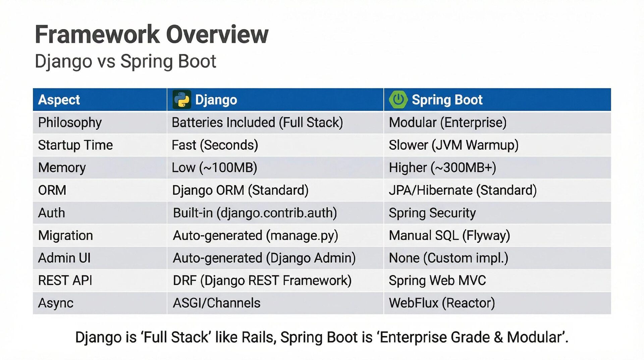
Task: Click the Startup Time row label
Action: (x=75, y=145)
